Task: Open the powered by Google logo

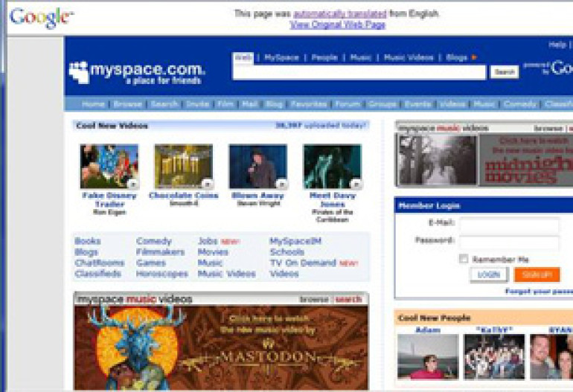Action: click(x=548, y=68)
